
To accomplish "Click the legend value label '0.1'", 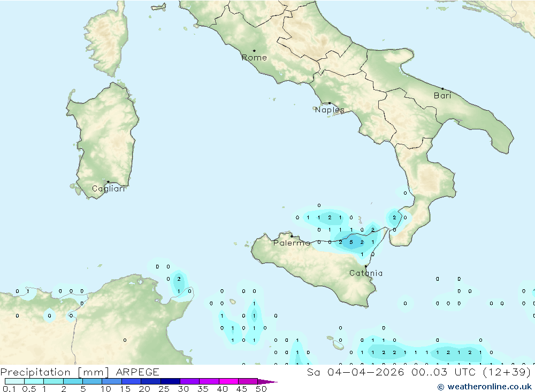I will [x=9, y=389].
